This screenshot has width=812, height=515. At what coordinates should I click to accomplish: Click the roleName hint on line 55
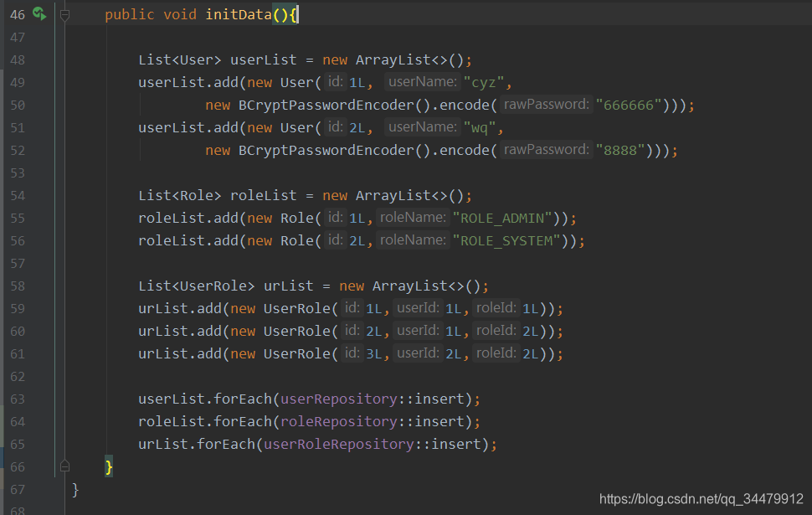[413, 218]
